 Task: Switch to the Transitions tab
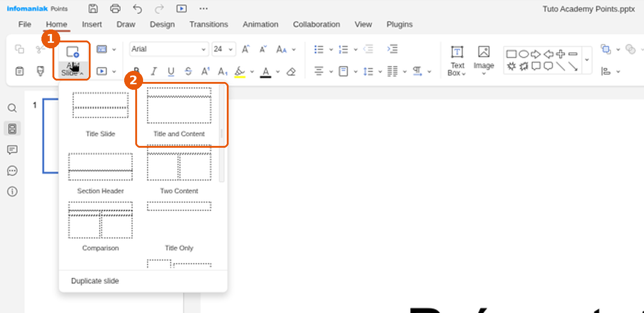coord(209,24)
